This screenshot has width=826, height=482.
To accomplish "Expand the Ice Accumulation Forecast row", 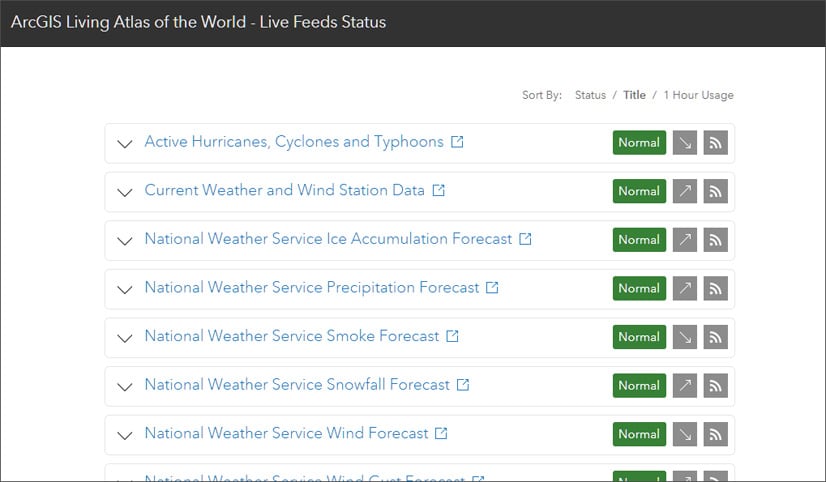I will [x=125, y=241].
